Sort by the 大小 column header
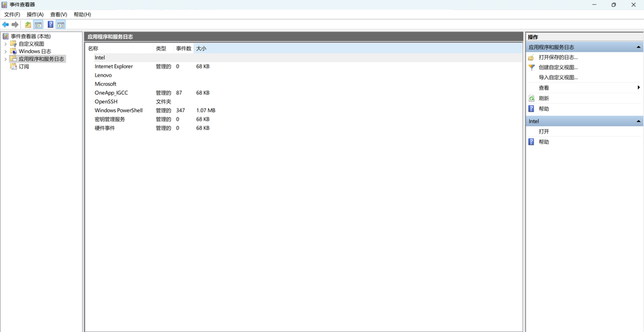The image size is (644, 332). [x=357, y=48]
